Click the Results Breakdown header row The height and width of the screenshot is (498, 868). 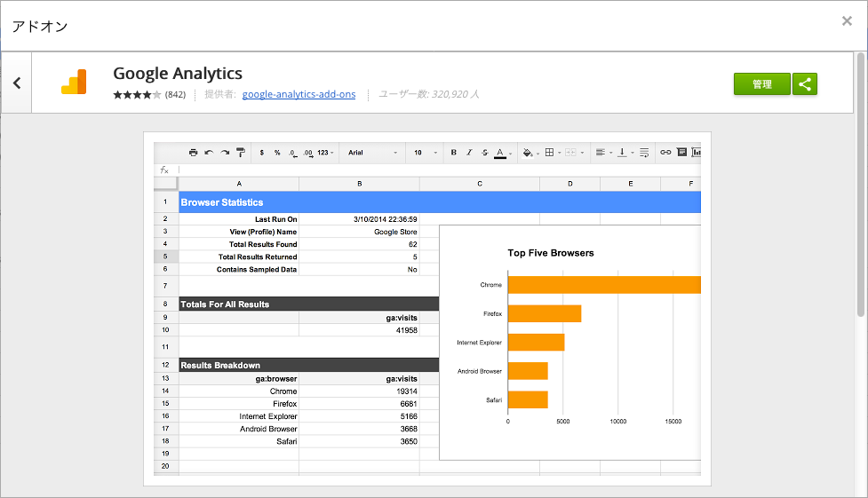309,365
